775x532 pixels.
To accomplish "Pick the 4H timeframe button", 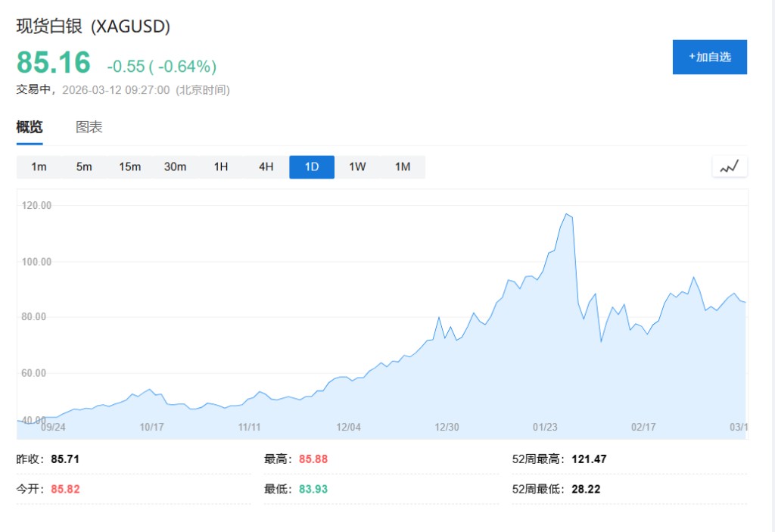I will pyautogui.click(x=266, y=167).
